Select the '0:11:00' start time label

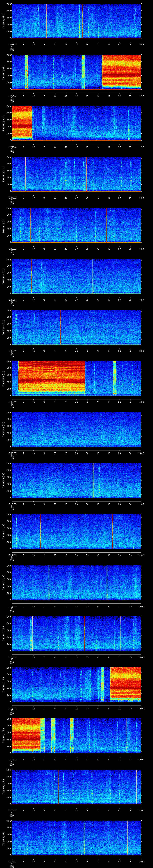[x=12, y=555]
